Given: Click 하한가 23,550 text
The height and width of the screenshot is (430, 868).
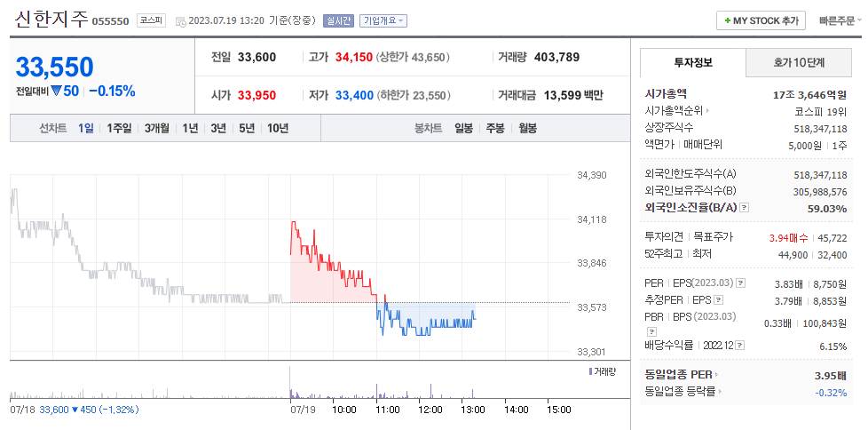Looking at the screenshot, I should [x=413, y=95].
